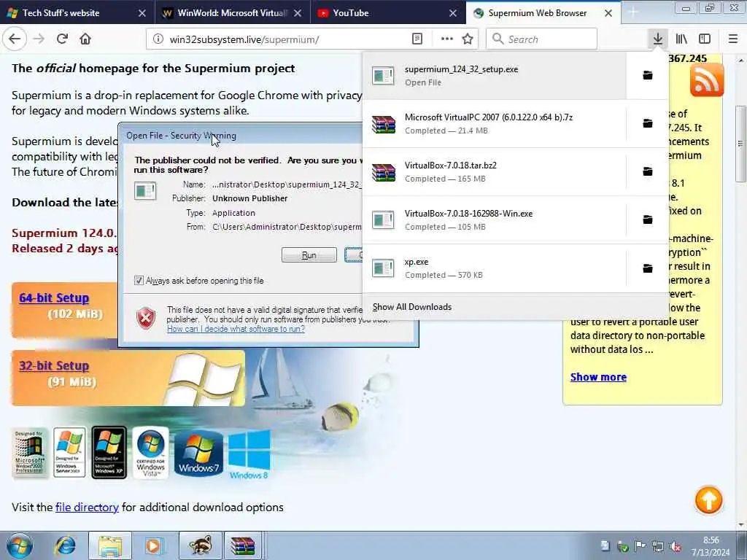Close the Tech Stuff's website tab
The width and height of the screenshot is (747, 560).
(142, 13)
